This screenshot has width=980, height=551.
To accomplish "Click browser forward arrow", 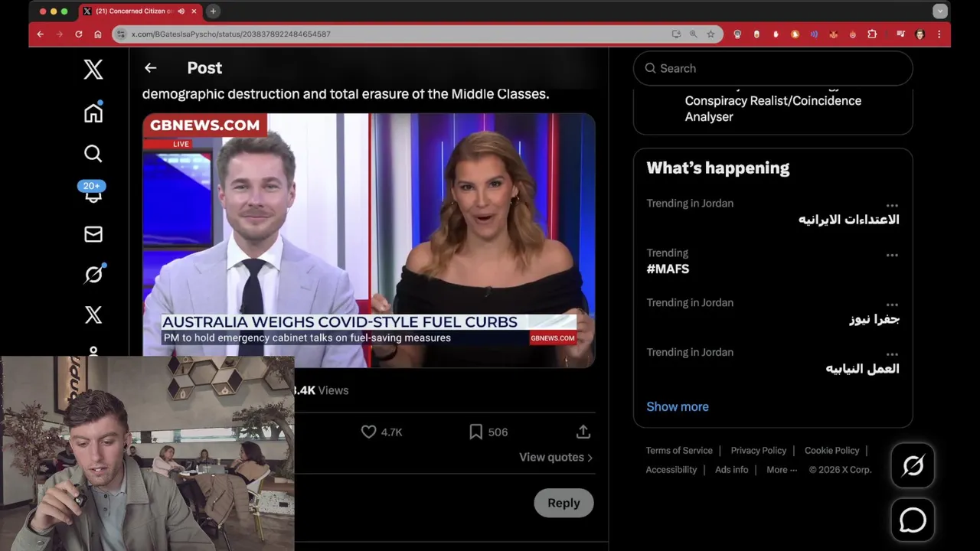I will click(x=59, y=34).
